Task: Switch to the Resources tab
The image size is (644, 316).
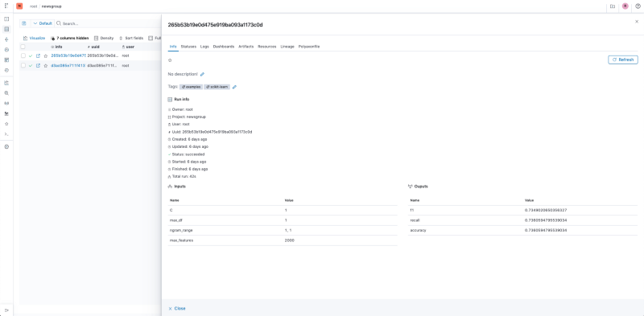Action: pos(267,47)
